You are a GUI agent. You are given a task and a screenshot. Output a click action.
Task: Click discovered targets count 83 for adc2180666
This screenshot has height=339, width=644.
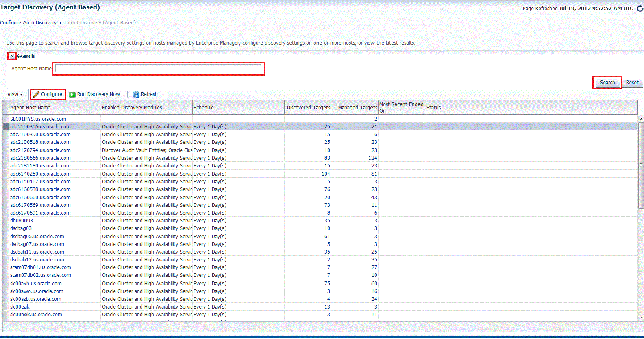point(327,158)
